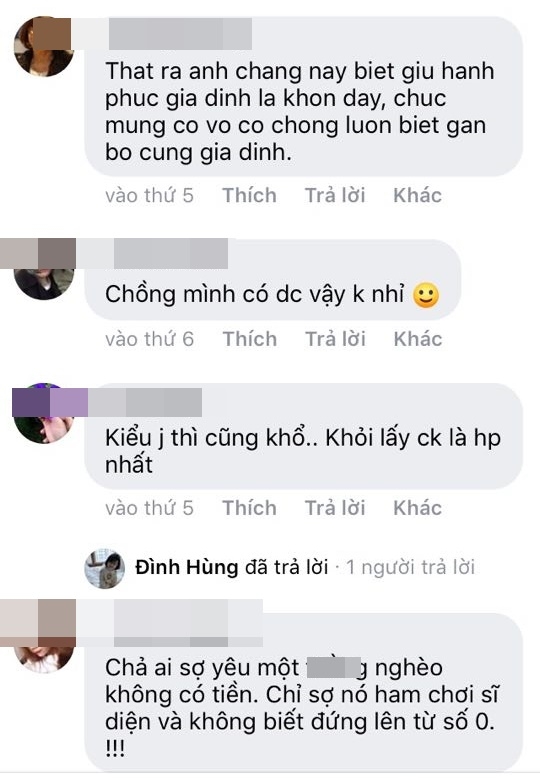Open Đình Hùng profile name link
The image size is (540, 778).
[187, 567]
